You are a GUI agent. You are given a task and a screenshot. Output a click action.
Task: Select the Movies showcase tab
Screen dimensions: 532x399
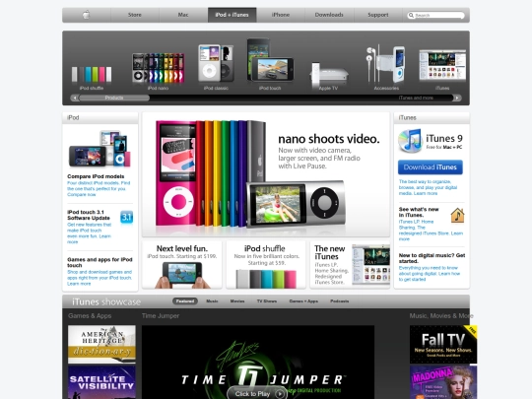(x=237, y=301)
